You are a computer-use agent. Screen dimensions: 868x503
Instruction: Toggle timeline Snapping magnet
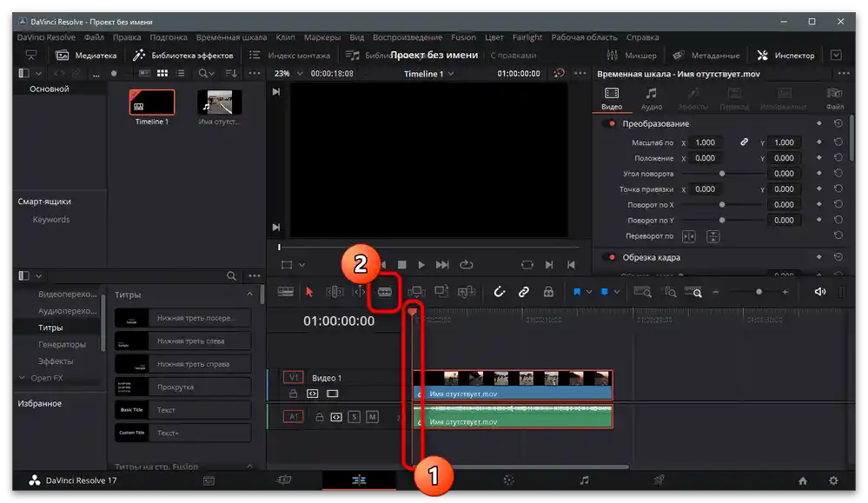(499, 292)
